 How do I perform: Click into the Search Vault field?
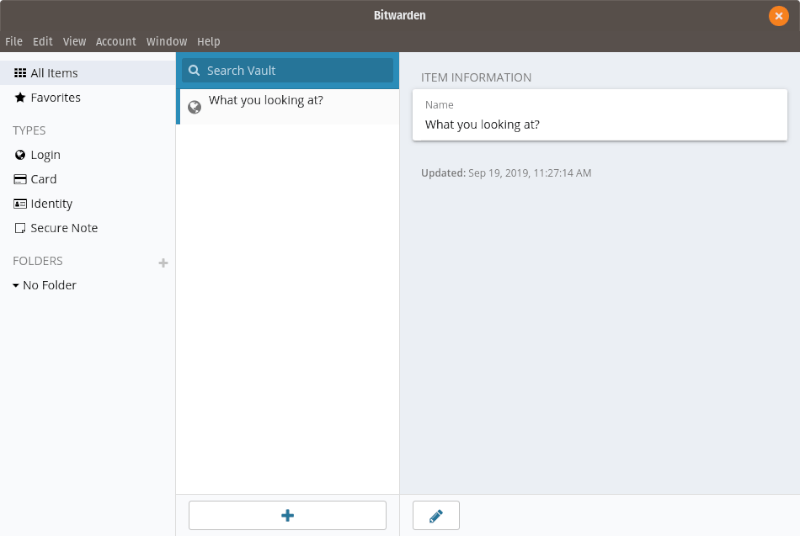[x=295, y=71]
